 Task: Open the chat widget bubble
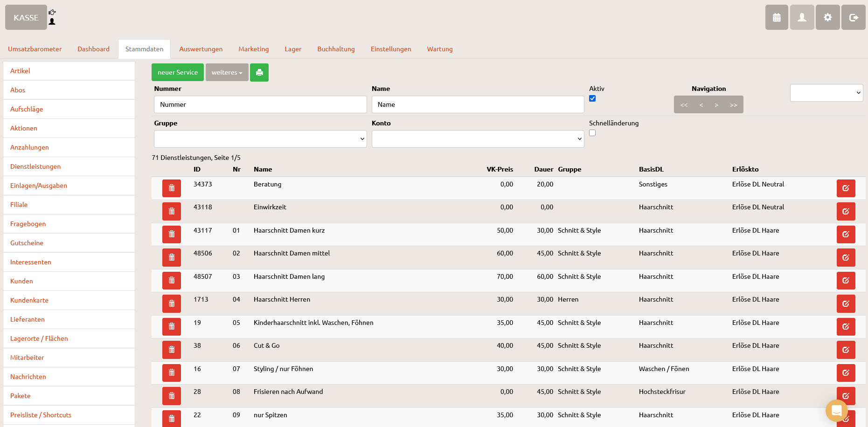click(x=836, y=410)
